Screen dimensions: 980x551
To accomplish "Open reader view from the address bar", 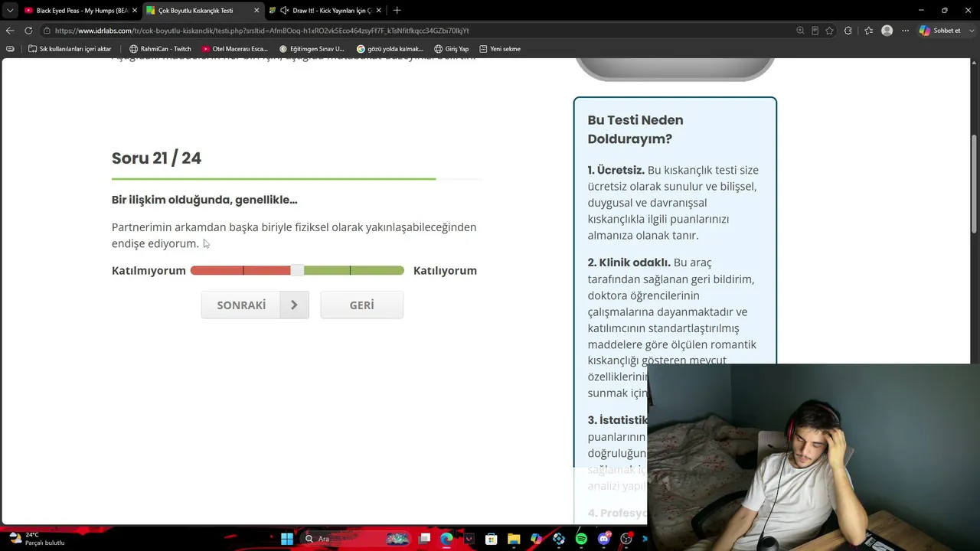I will (x=815, y=31).
